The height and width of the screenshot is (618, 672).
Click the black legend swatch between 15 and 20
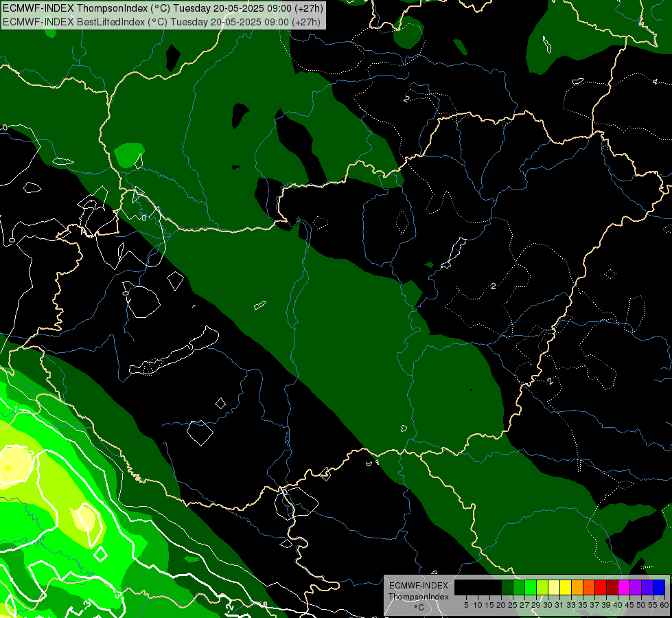(x=496, y=587)
